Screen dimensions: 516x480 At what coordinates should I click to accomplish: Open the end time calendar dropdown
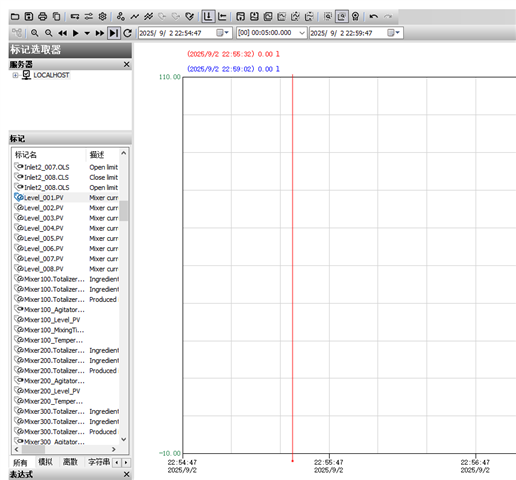click(394, 33)
